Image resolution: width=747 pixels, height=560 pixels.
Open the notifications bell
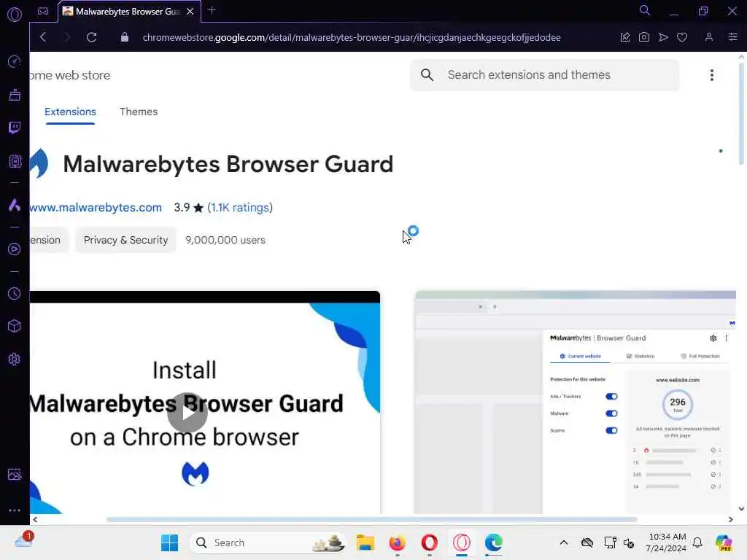pos(697,542)
